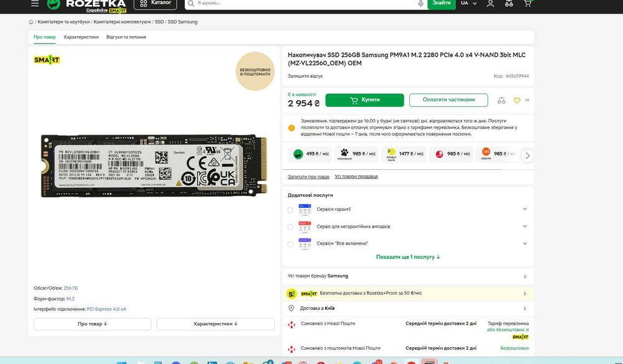Viewport: 623px width, 364px height.
Task: Open the hamburger menu in the header
Action: 35,3
